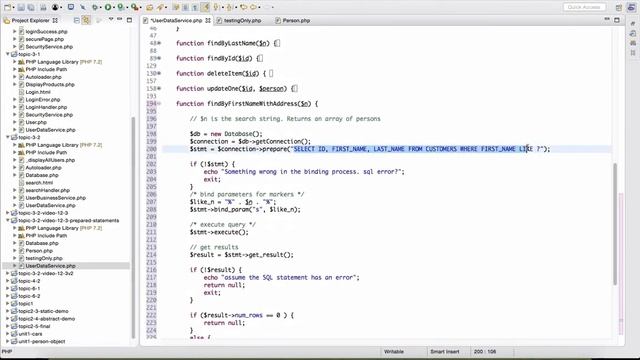Image resolution: width=640 pixels, height=360 pixels.
Task: Open the Project Explorer view menu arrow
Action: (x=111, y=20)
